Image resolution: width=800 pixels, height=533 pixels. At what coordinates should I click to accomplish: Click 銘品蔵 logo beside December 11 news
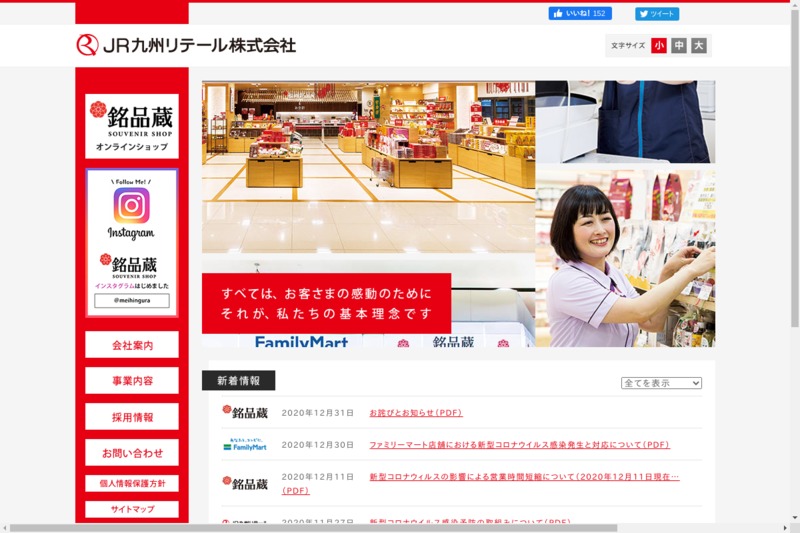[245, 483]
